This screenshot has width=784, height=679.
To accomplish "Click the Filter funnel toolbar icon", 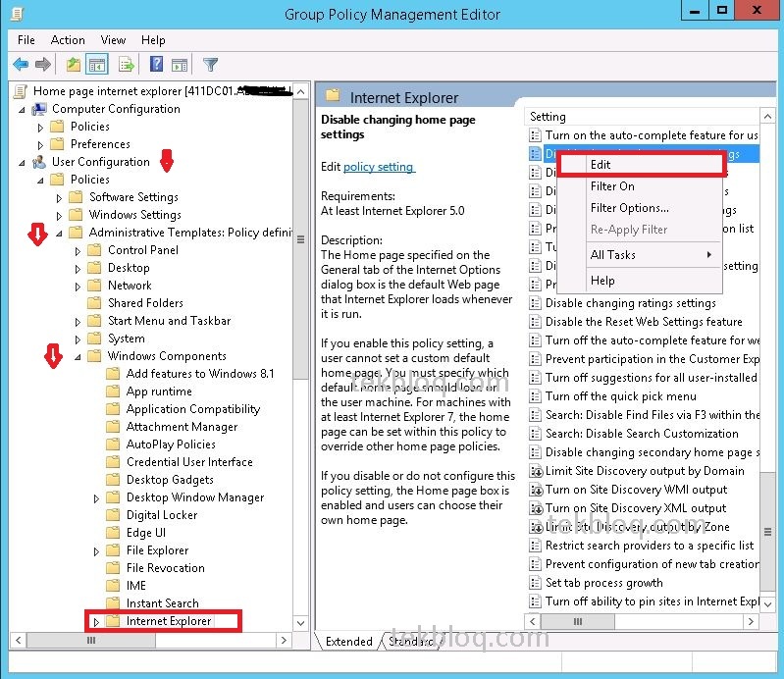I will 211,65.
